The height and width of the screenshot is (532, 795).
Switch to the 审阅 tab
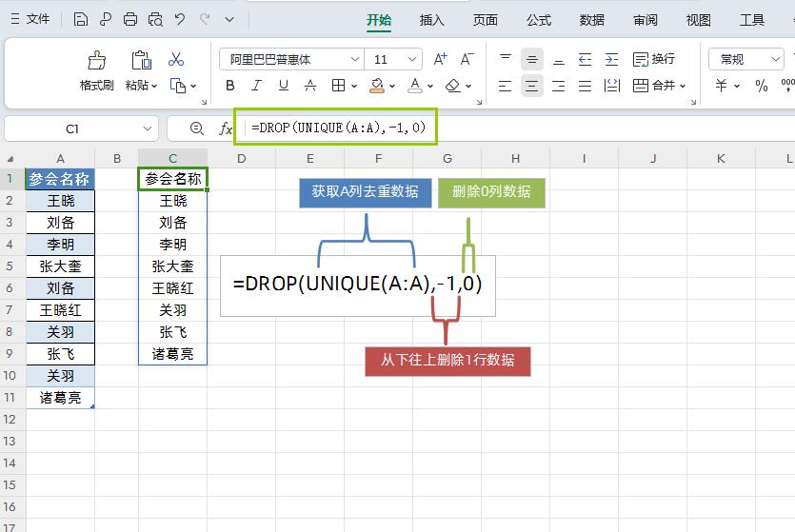[x=645, y=20]
